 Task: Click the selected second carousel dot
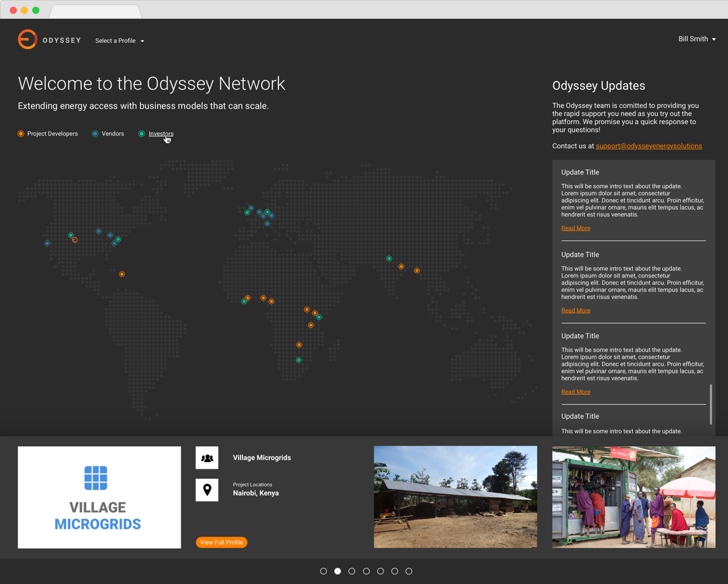tap(337, 571)
